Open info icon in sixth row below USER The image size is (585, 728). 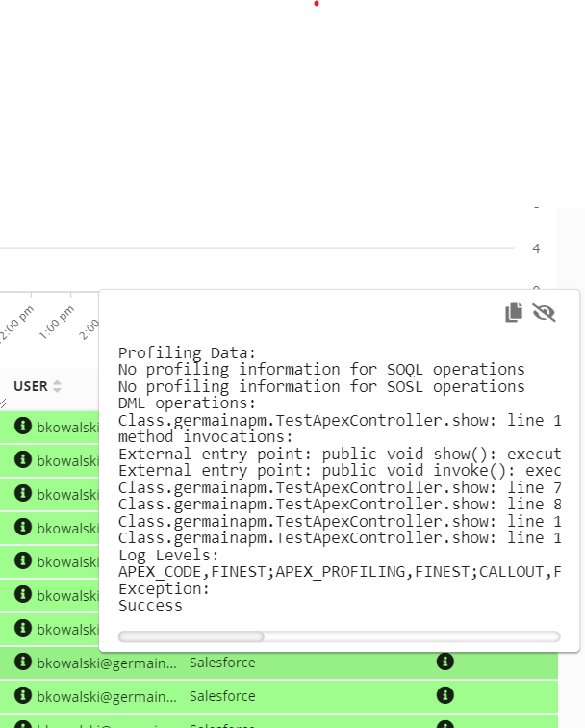point(23,595)
